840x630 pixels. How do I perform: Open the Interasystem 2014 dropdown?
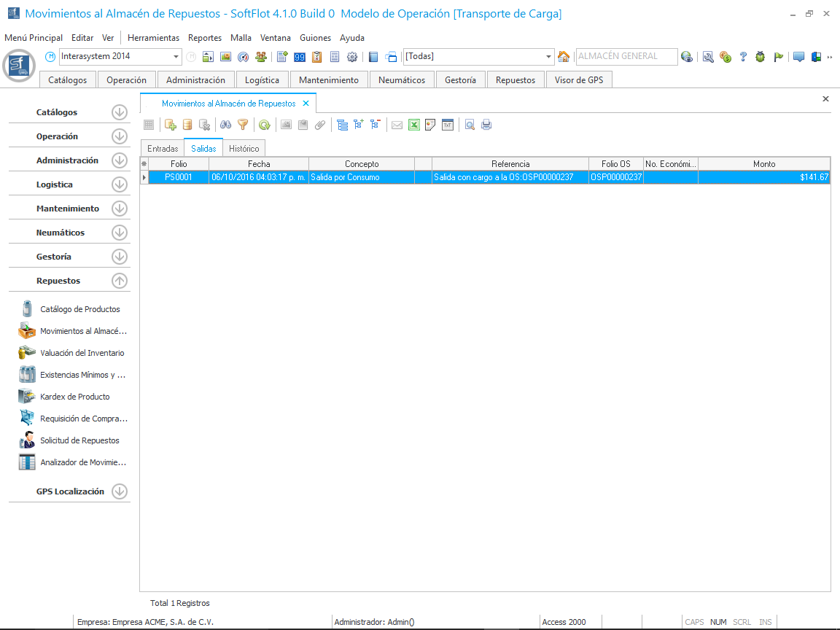(176, 57)
